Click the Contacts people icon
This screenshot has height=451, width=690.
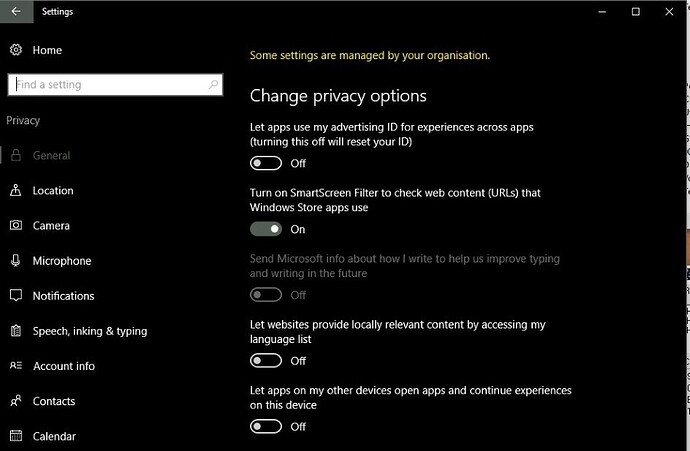[16, 401]
